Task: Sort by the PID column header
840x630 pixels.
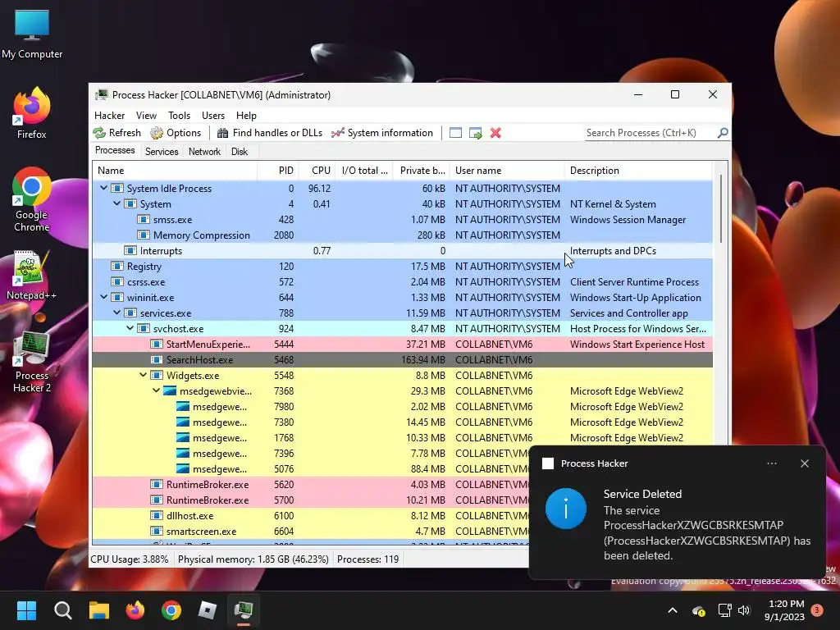Action: [x=278, y=171]
